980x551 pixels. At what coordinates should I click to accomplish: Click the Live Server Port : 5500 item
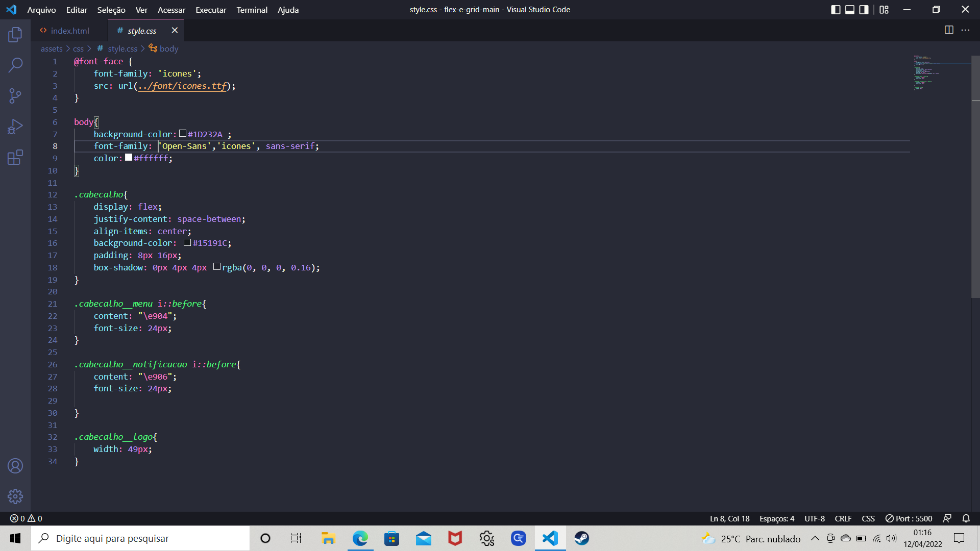pos(909,518)
